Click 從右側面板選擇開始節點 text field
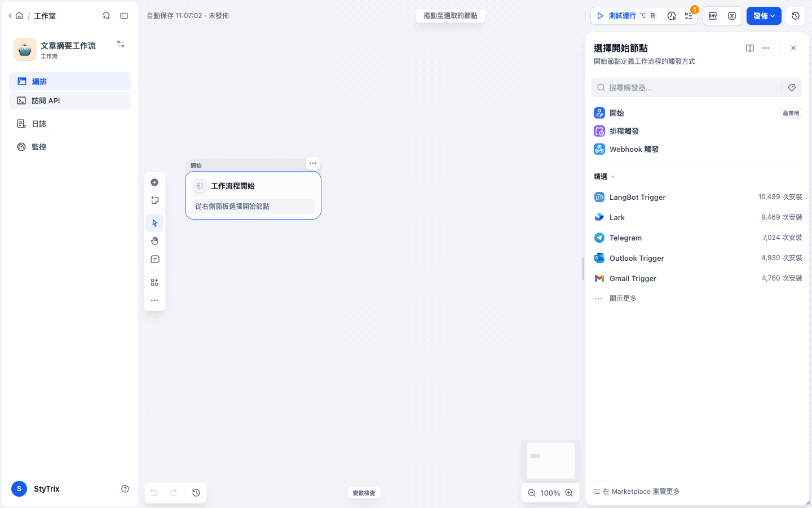 point(253,207)
